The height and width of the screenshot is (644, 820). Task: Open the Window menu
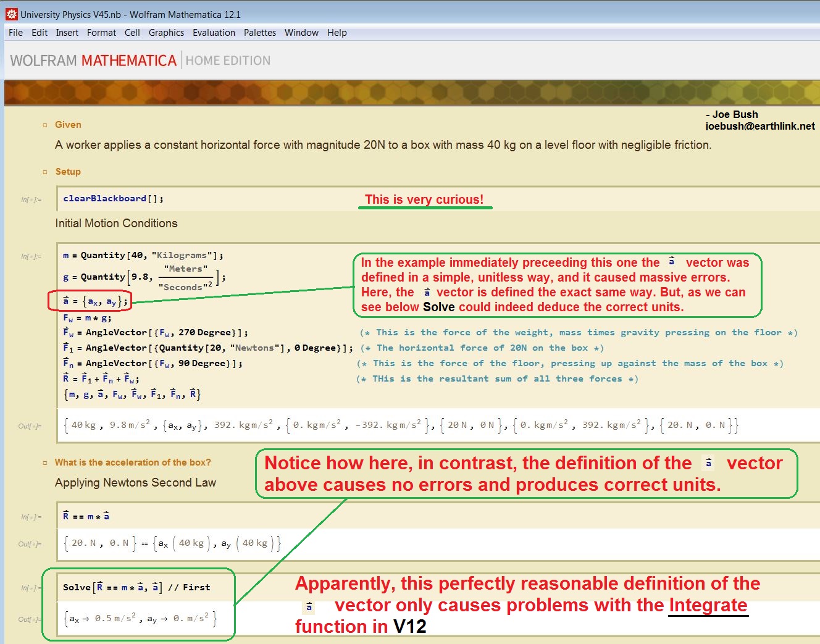coord(301,33)
